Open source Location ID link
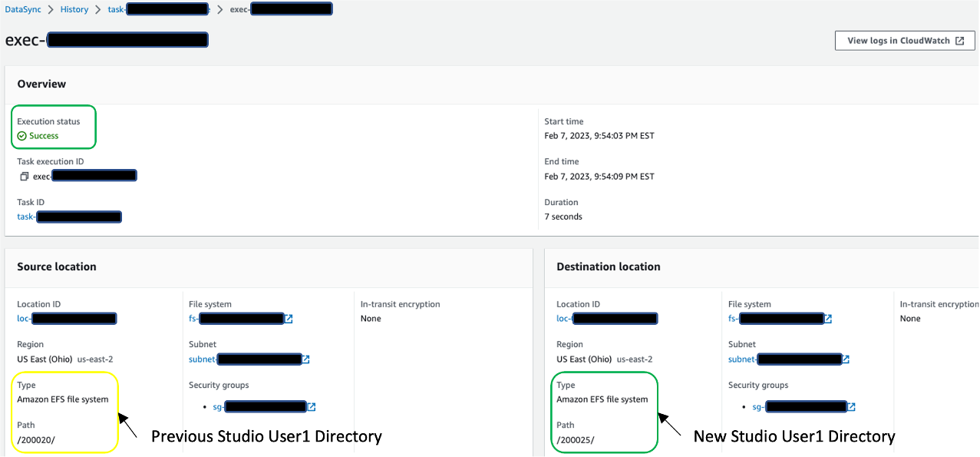 click(x=67, y=318)
